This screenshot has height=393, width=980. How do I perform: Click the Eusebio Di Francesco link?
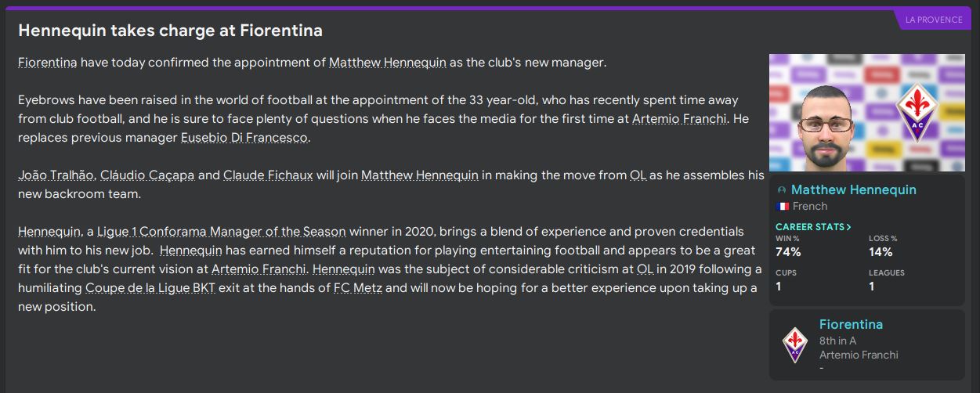click(245, 138)
